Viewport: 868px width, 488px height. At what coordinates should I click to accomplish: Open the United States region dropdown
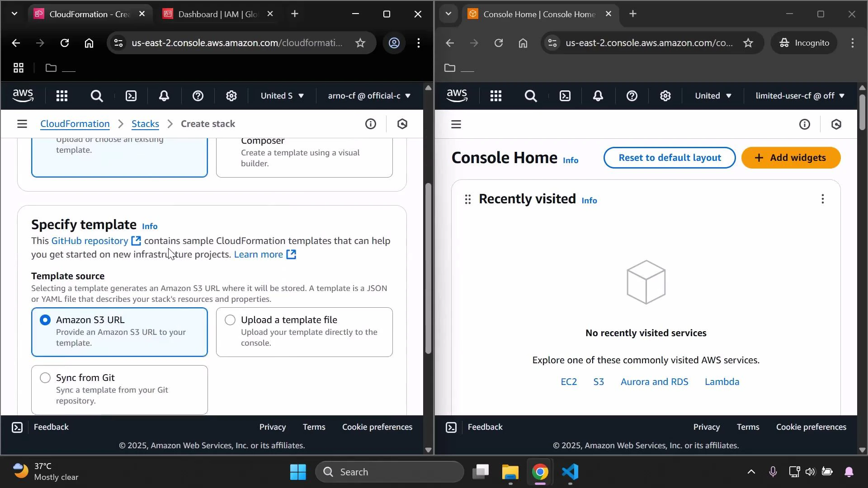tap(282, 95)
